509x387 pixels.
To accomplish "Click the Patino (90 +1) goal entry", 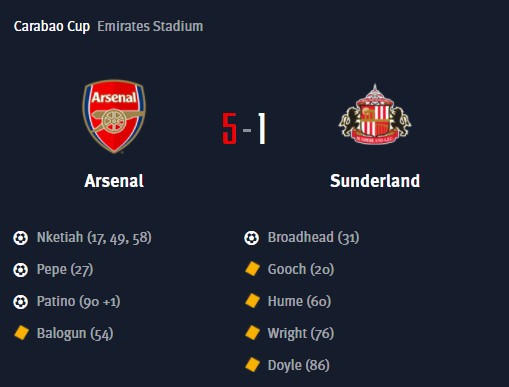I will pos(78,302).
